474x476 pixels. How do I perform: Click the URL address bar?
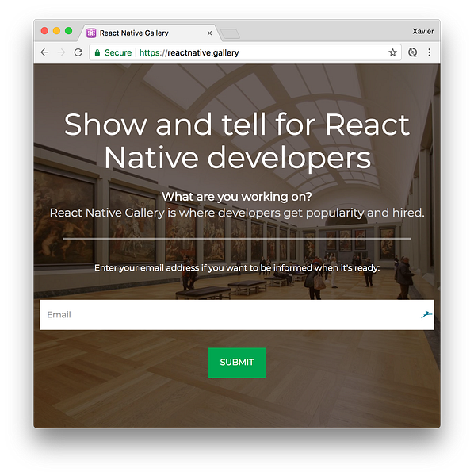point(245,52)
